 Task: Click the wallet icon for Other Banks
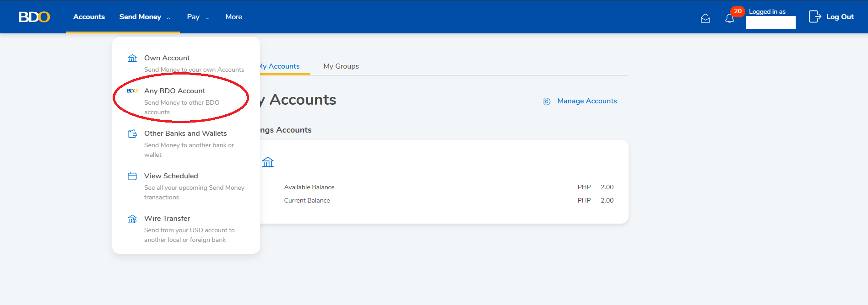click(132, 134)
